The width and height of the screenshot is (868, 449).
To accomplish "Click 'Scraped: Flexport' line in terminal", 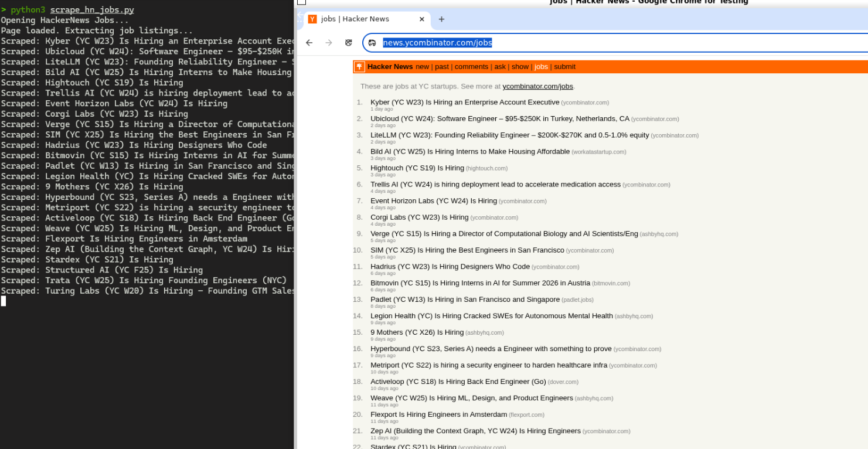I will click(x=124, y=239).
